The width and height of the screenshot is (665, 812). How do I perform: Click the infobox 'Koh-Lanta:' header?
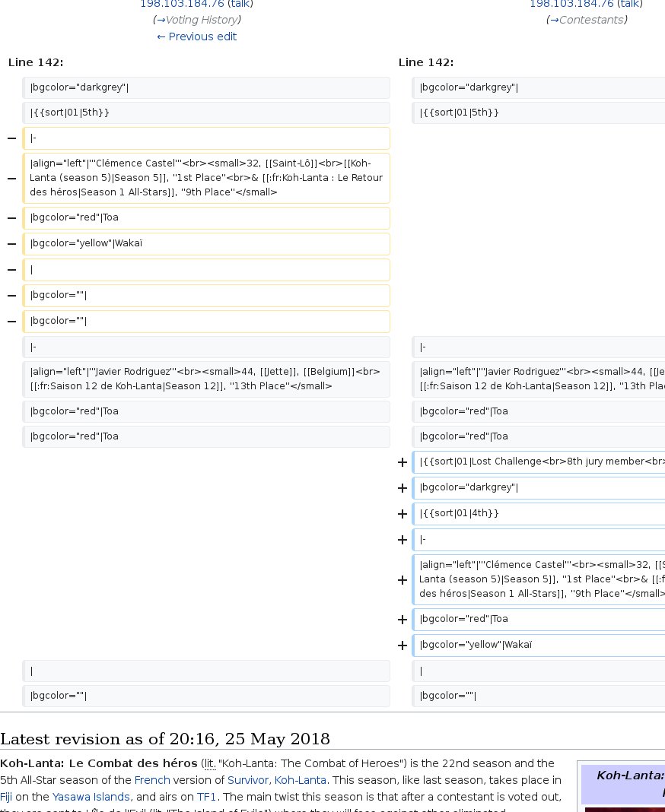pyautogui.click(x=630, y=776)
